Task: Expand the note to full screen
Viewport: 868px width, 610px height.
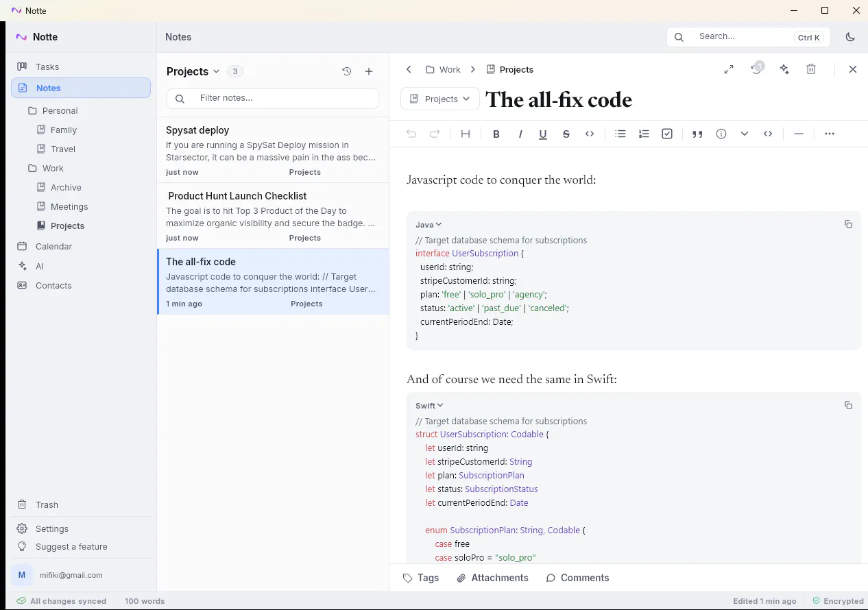Action: pyautogui.click(x=729, y=69)
